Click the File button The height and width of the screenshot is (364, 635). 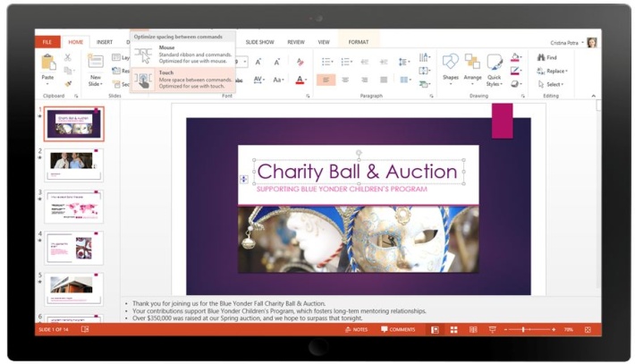tap(46, 42)
